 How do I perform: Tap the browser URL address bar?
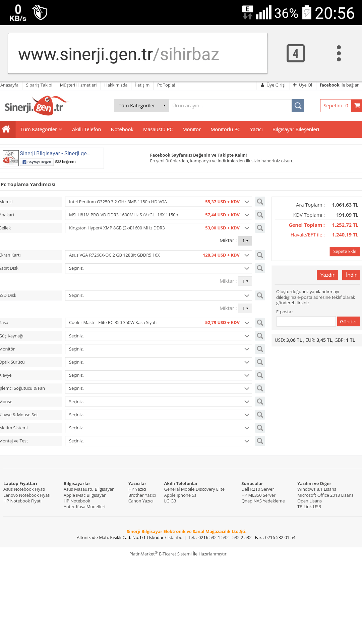[x=138, y=53]
